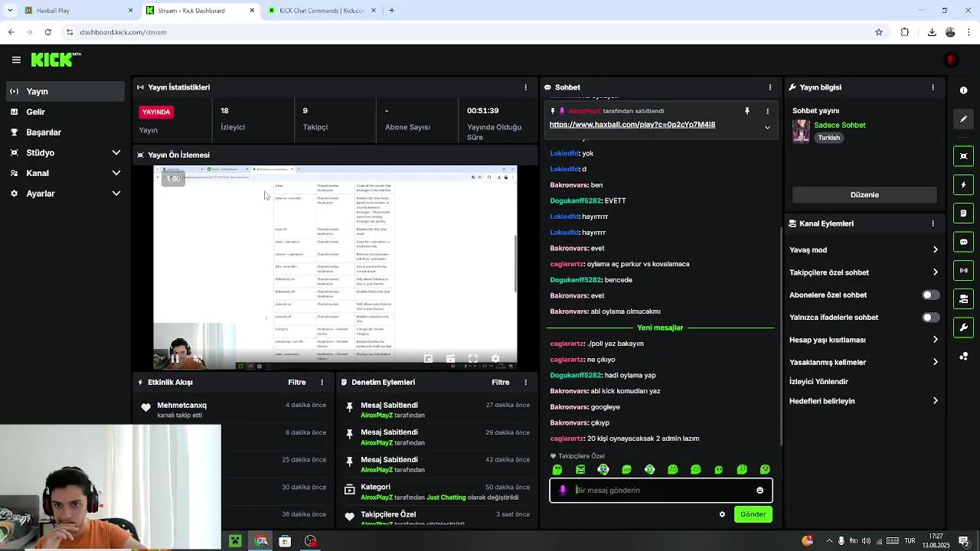980x551 pixels.
Task: Insert the angry green square emote
Action: pyautogui.click(x=580, y=470)
